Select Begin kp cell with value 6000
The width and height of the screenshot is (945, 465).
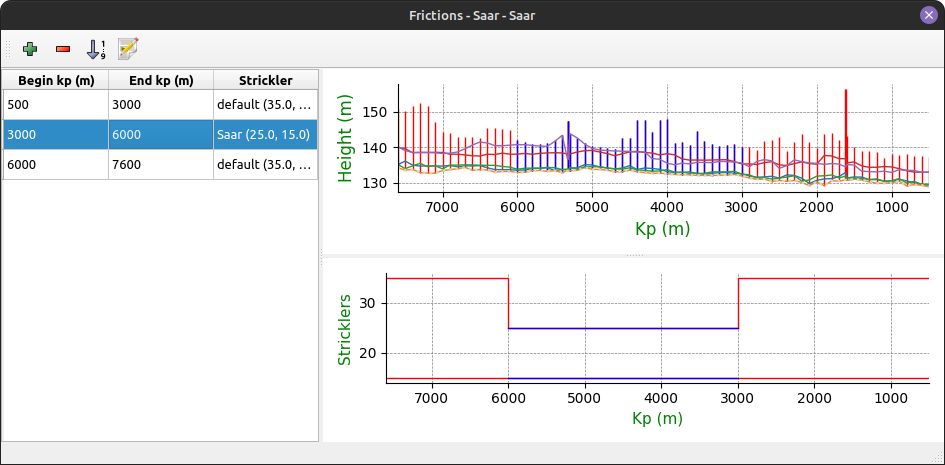click(x=56, y=165)
